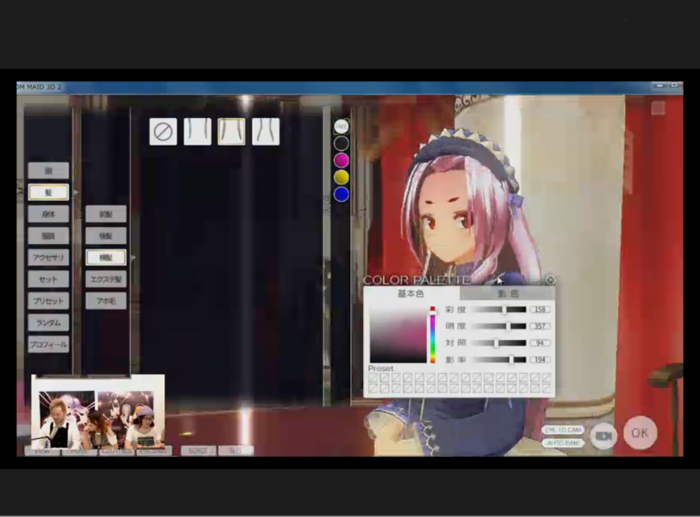Toggle the EYE TO CAM option

click(x=564, y=429)
